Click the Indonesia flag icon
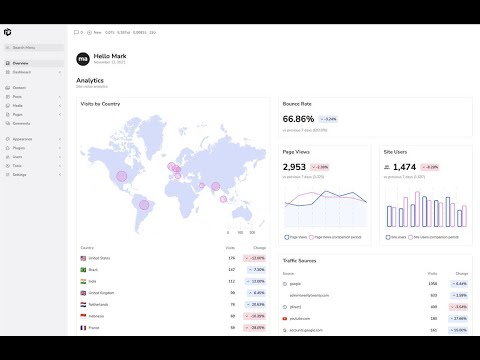The image size is (480, 360). tap(83, 316)
